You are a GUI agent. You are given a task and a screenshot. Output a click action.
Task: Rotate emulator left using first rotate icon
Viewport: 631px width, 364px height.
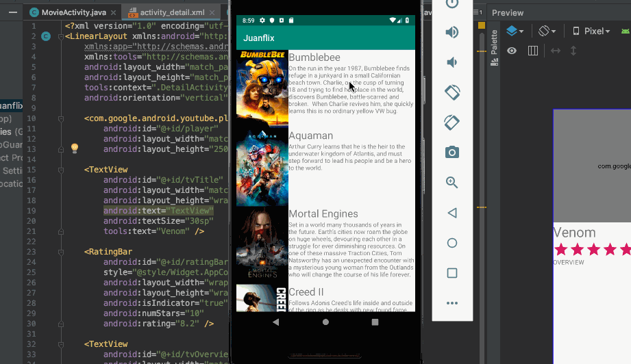tap(452, 92)
